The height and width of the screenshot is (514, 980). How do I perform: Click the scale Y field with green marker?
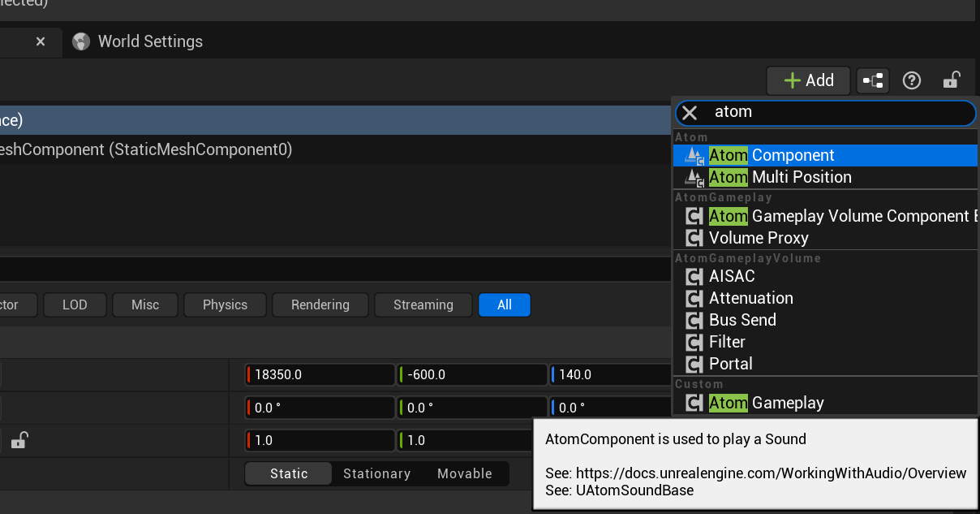tap(465, 440)
